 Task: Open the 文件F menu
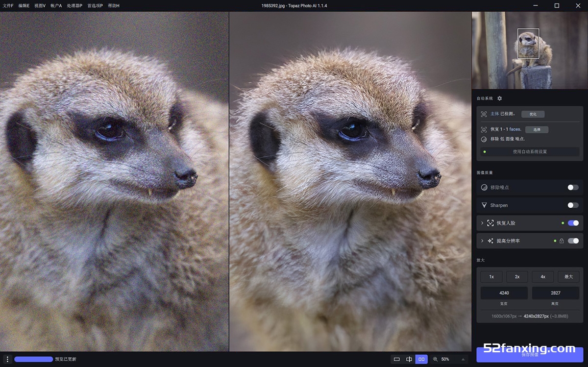8,5
